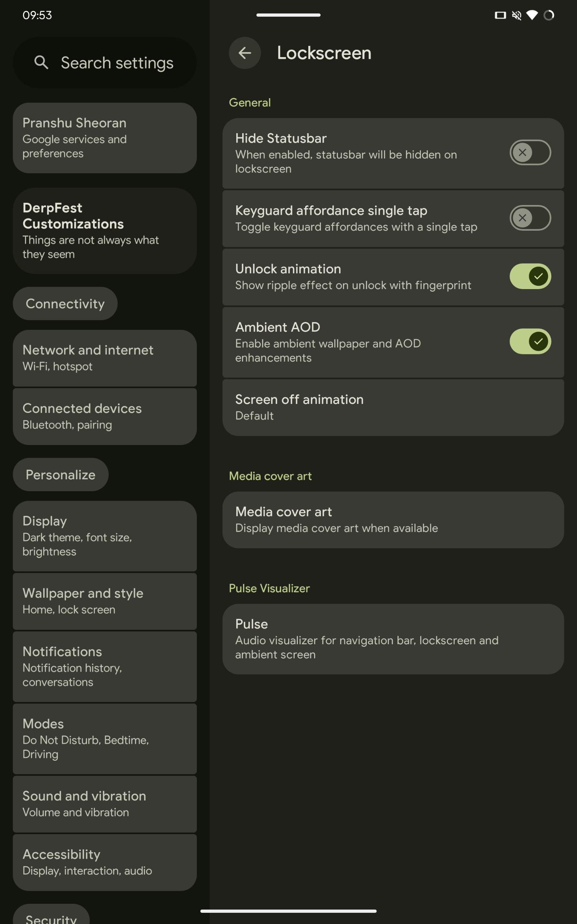
Task: Tap the screen cast status icon
Action: [500, 15]
